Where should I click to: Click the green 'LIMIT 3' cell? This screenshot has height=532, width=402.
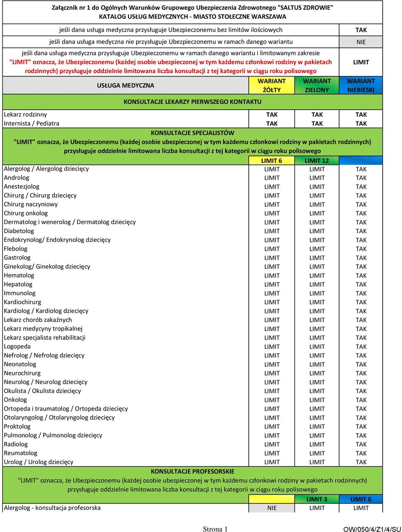coord(317,499)
